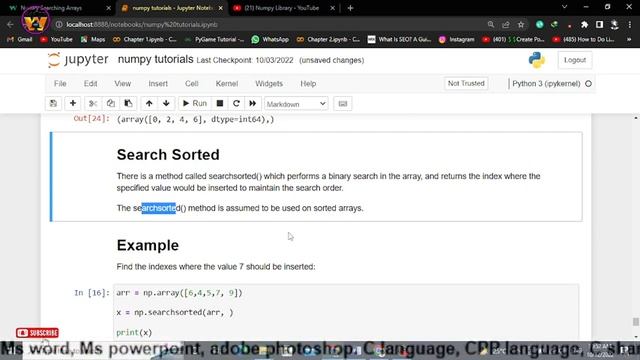Click the browser zoom magnifier icon
640x360 pixels.
(491, 24)
